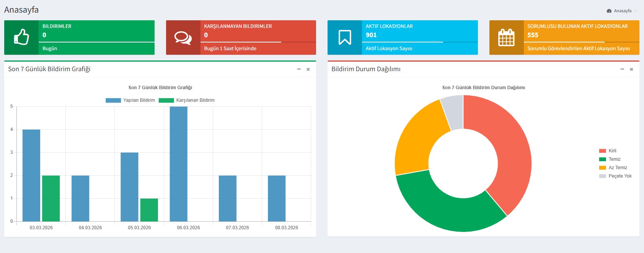
Task: Open the Bugün 1 Saat İçerisinde footer link
Action: [x=230, y=49]
